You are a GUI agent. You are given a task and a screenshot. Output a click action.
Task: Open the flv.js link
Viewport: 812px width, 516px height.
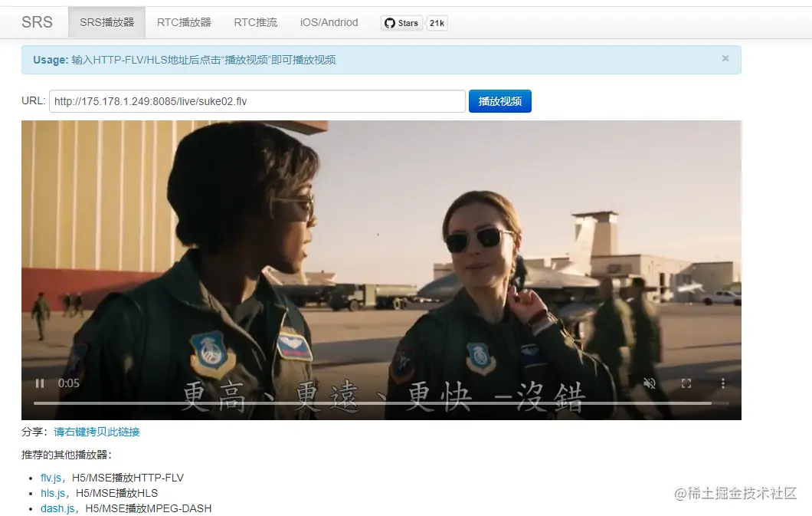click(51, 478)
